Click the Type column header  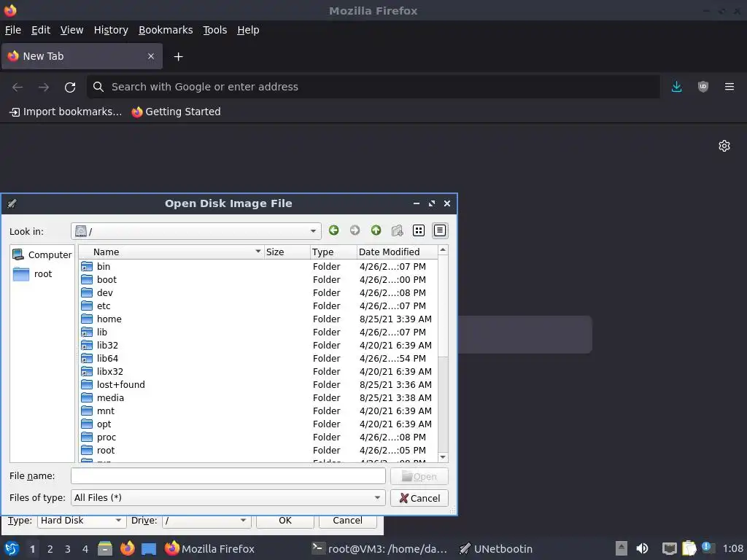click(333, 252)
